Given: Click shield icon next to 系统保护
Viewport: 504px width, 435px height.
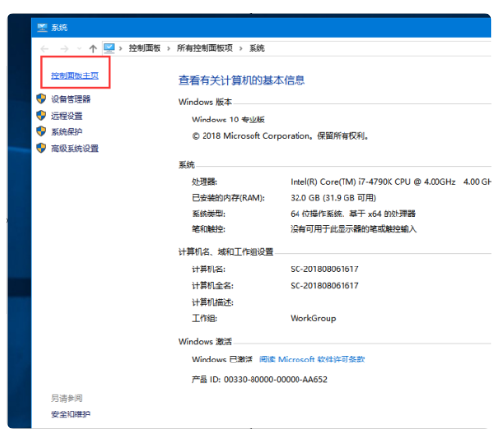Looking at the screenshot, I should pyautogui.click(x=41, y=131).
